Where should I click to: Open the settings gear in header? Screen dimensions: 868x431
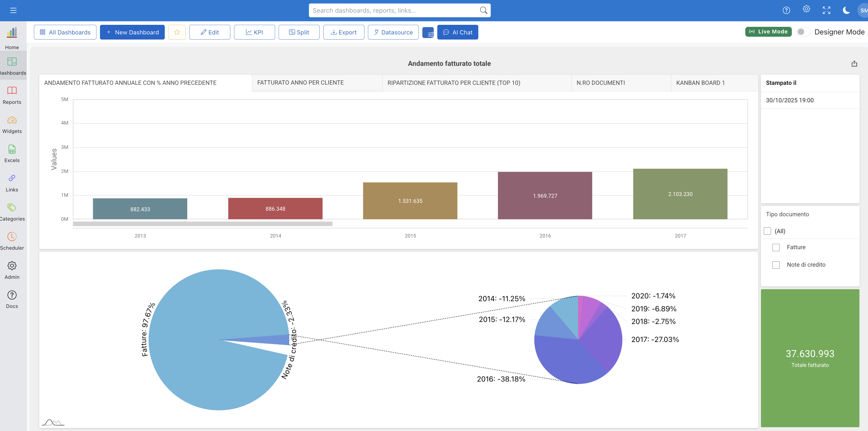[x=806, y=9]
